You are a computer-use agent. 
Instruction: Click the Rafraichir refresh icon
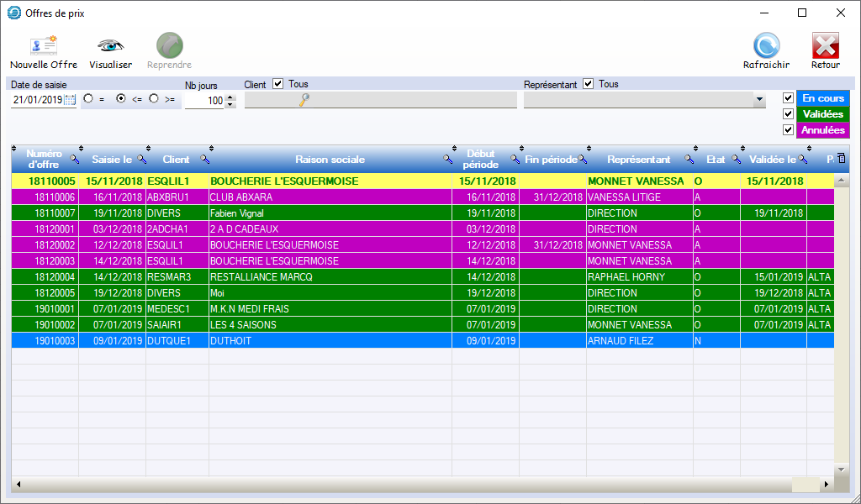click(766, 46)
